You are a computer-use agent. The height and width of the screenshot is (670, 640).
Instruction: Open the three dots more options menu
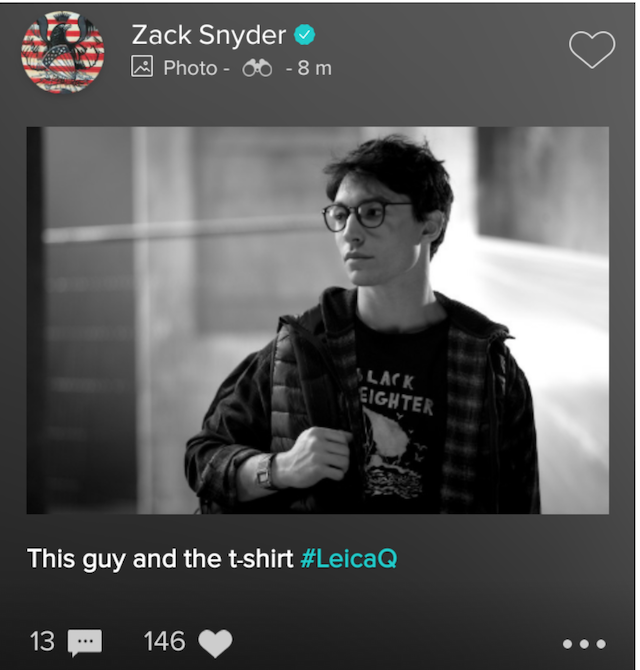[x=584, y=644]
